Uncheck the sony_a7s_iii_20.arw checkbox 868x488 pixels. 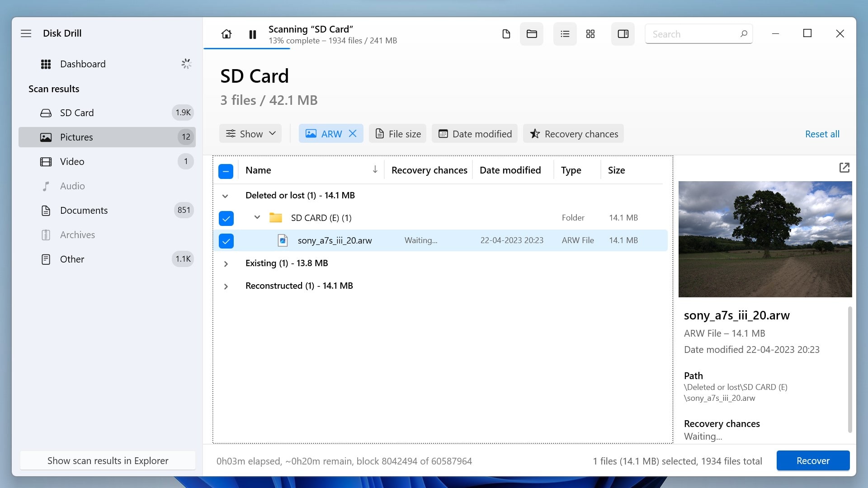click(226, 241)
